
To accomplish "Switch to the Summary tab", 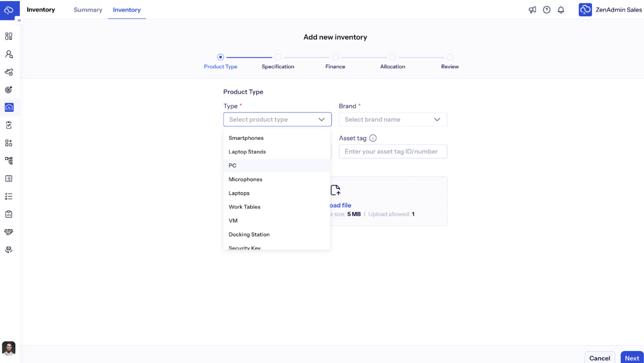I will point(88,10).
